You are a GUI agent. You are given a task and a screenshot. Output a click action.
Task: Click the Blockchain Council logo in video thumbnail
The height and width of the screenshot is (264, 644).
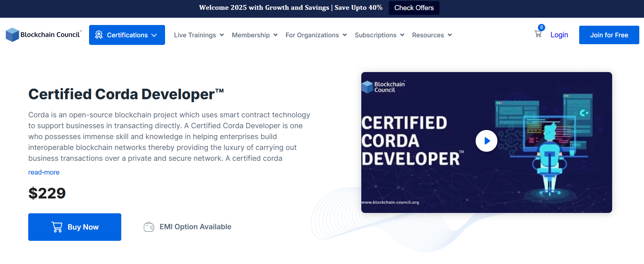click(x=383, y=87)
